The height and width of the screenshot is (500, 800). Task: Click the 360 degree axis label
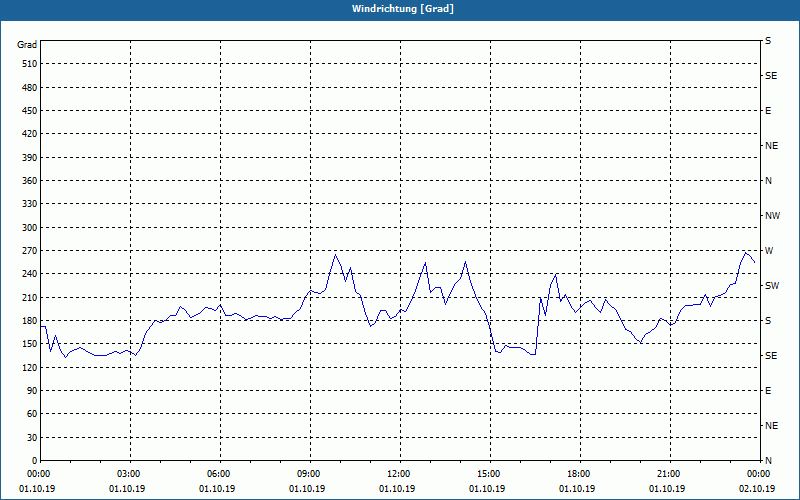(30, 181)
